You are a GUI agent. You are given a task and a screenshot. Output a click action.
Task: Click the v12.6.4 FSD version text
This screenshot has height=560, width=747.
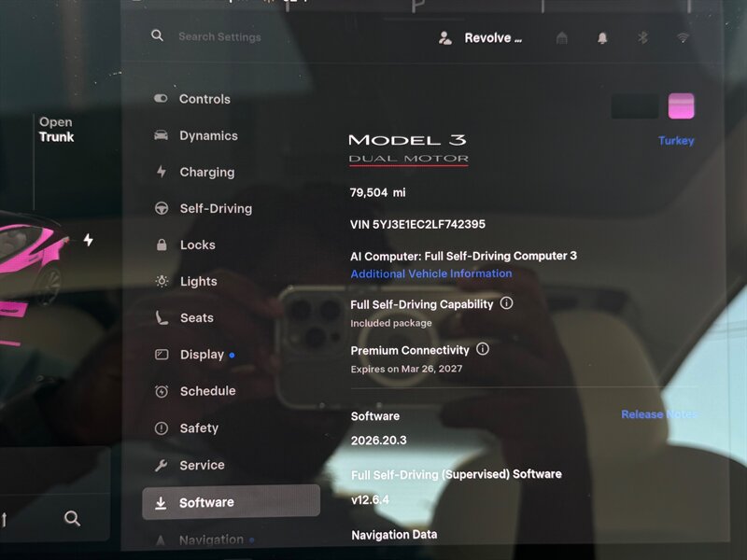click(370, 499)
